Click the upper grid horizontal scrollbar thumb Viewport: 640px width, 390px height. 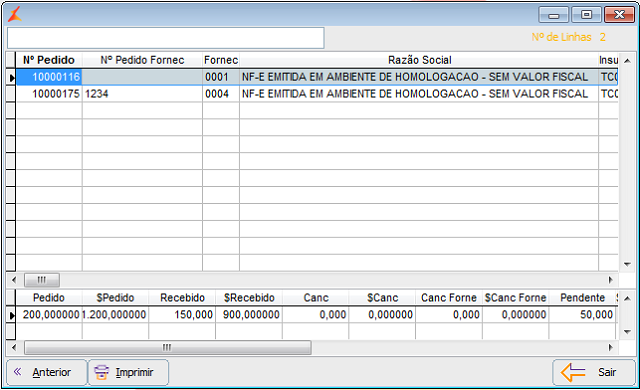coord(42,280)
